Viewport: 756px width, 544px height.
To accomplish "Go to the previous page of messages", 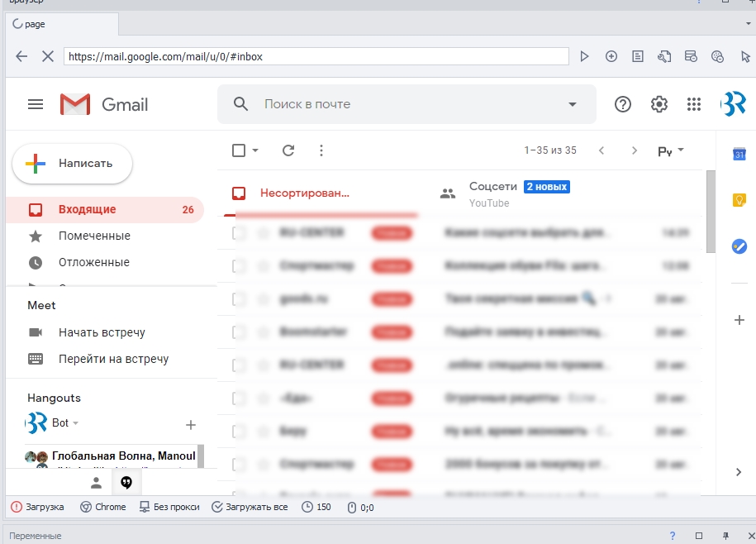I will click(601, 150).
